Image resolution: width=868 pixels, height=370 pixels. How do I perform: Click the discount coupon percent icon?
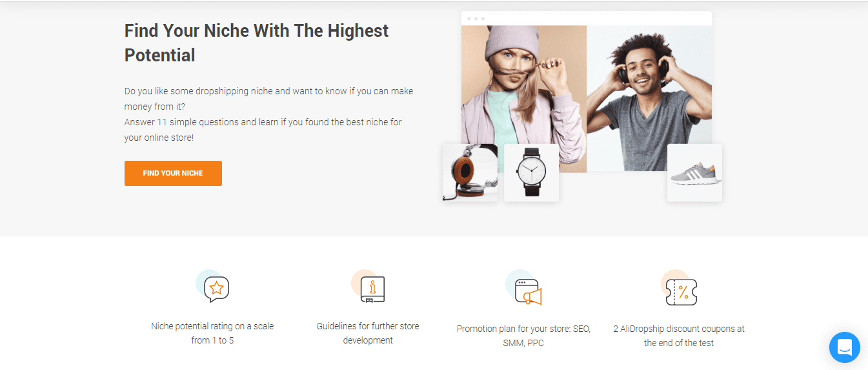(680, 288)
